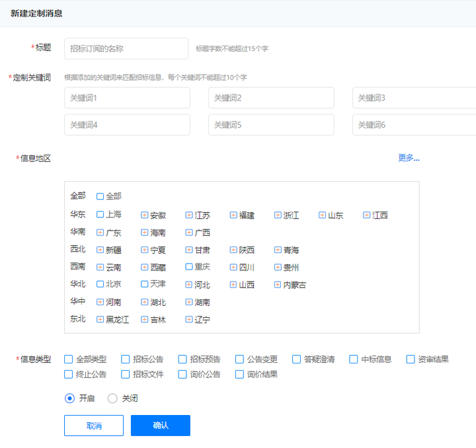476x448 pixels.
Task: Tick the 答疑澄清 checkbox
Action: click(x=297, y=359)
